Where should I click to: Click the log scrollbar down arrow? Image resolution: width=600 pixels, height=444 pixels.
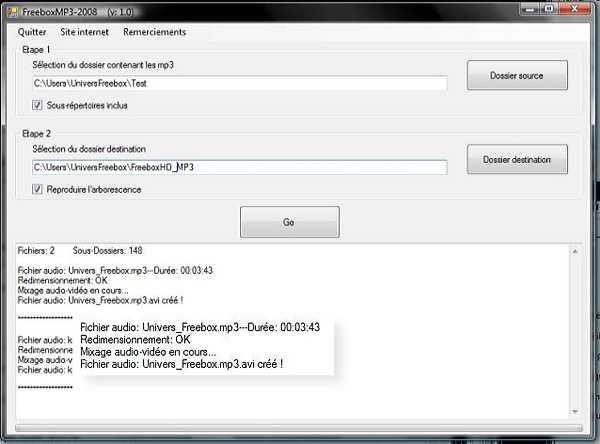click(x=575, y=411)
